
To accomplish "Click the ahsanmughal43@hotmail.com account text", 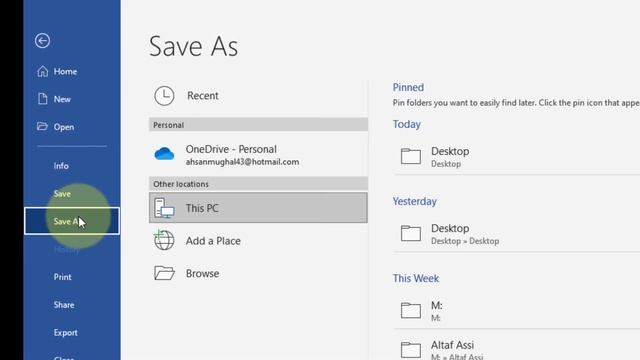I will pos(242,162).
